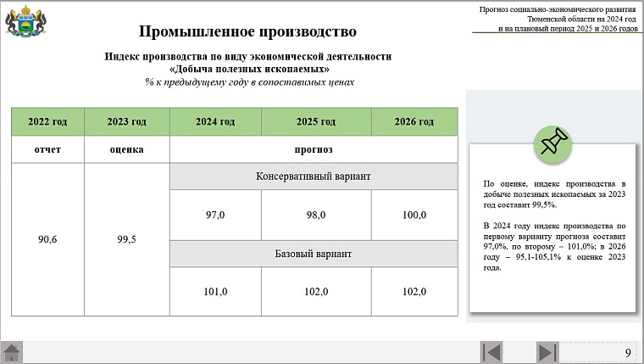Click the green pushpin icon

pyautogui.click(x=552, y=144)
